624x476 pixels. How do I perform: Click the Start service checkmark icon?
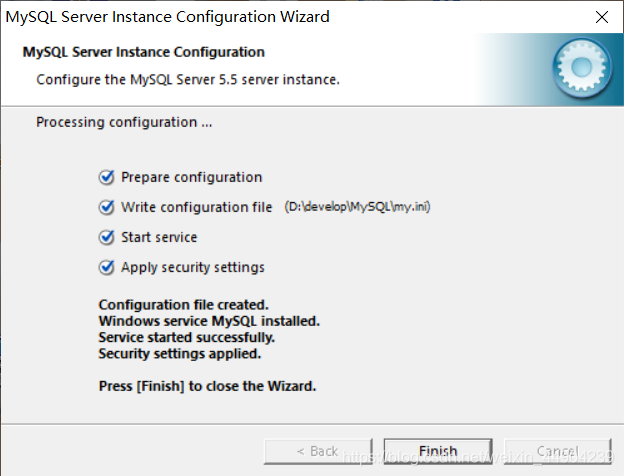point(107,237)
